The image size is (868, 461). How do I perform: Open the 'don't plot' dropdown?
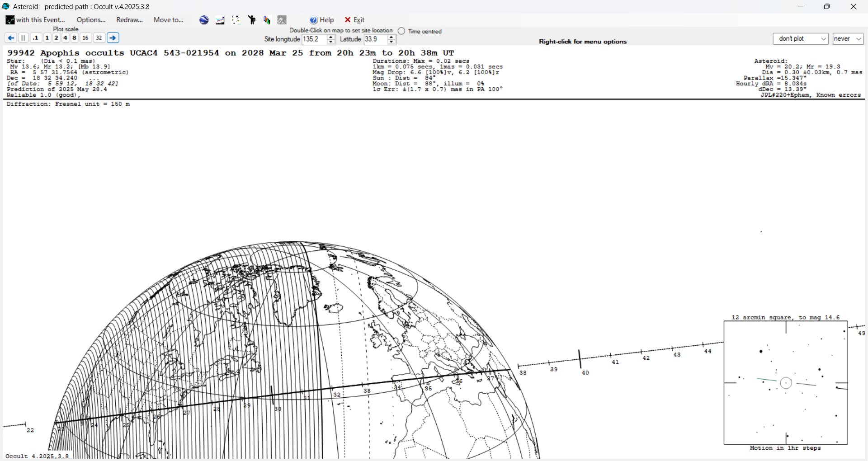tap(801, 39)
